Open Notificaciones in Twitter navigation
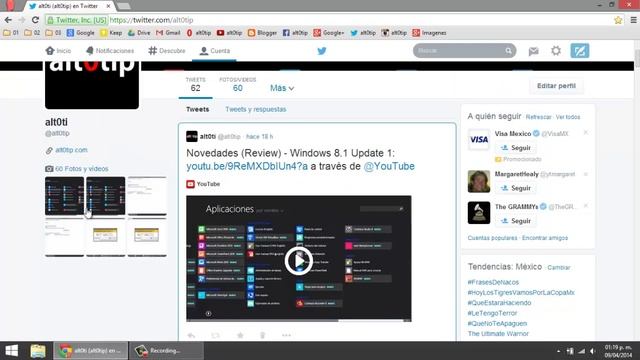This screenshot has height=360, width=640. tap(110, 51)
